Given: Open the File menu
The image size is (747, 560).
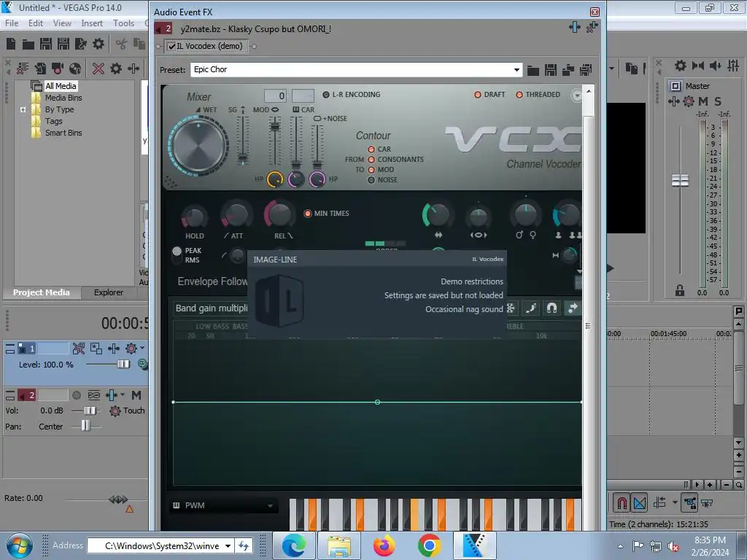Looking at the screenshot, I should pos(12,23).
